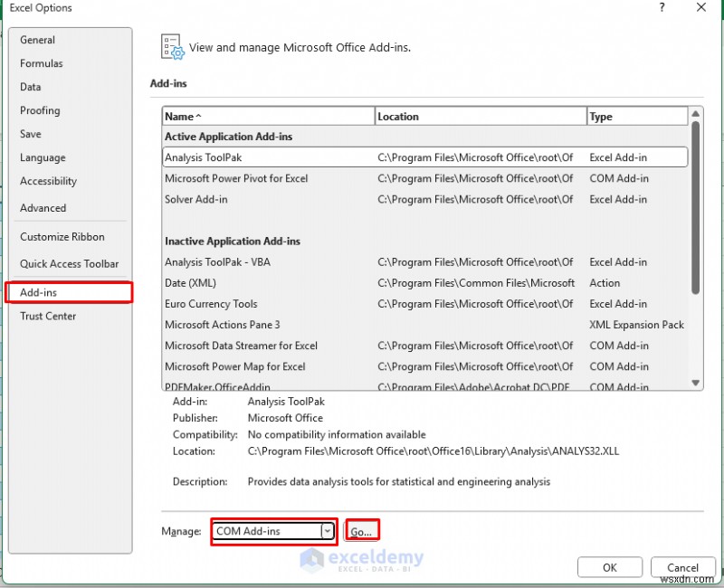Image resolution: width=724 pixels, height=588 pixels.
Task: Click the XML Expansion Pack type cell
Action: tap(637, 325)
